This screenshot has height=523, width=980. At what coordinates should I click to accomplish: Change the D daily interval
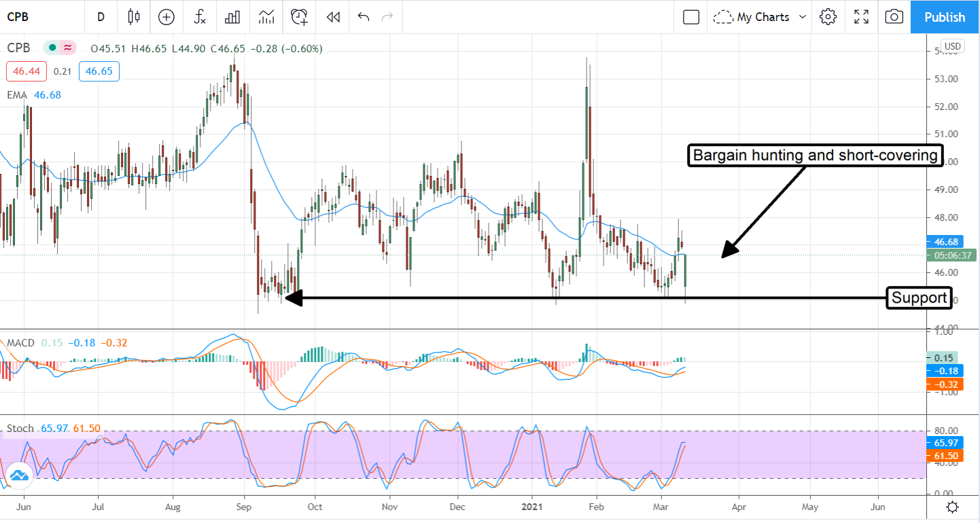(x=101, y=17)
